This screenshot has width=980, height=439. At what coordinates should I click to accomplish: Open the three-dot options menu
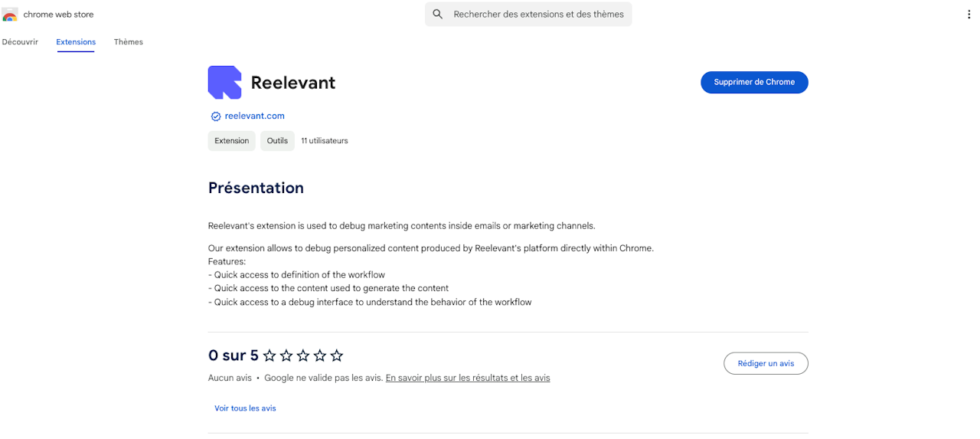click(x=969, y=15)
